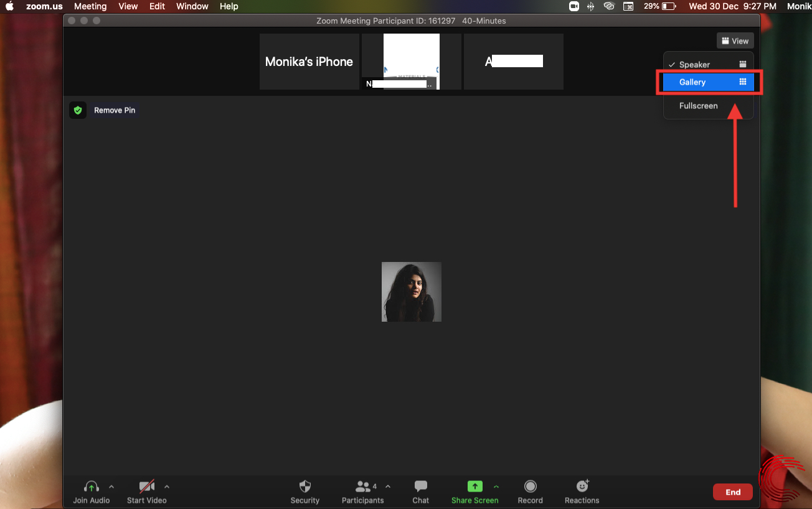This screenshot has width=812, height=509.
Task: Click the encryption shield next to Remove Pin
Action: click(x=77, y=110)
